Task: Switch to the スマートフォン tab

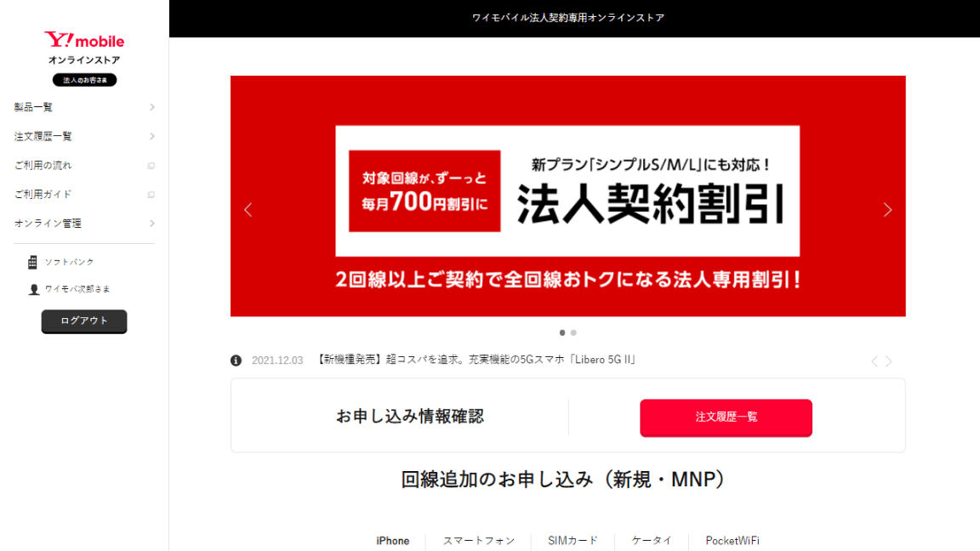Action: click(479, 541)
